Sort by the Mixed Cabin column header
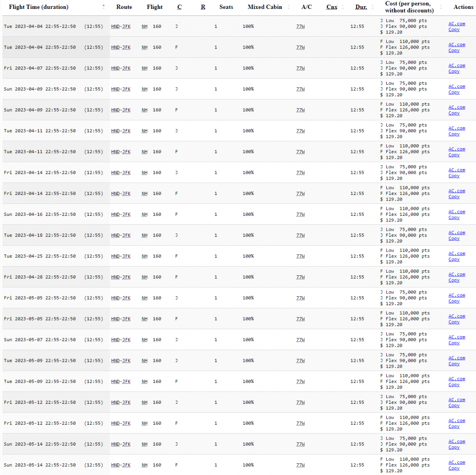The image size is (476, 475). (264, 7)
